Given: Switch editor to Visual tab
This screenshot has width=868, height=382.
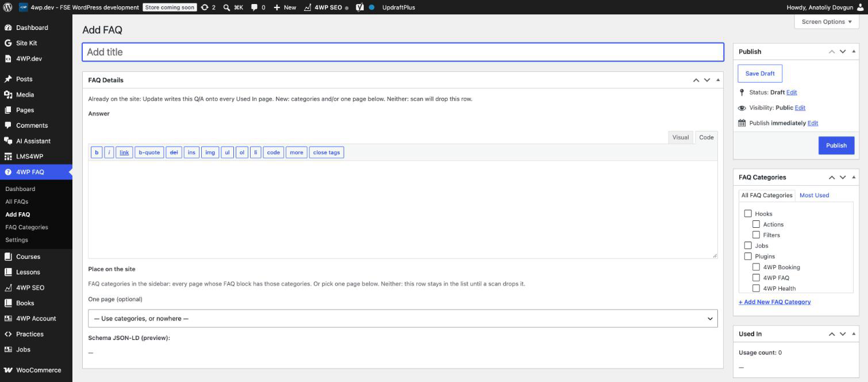Looking at the screenshot, I should [681, 137].
